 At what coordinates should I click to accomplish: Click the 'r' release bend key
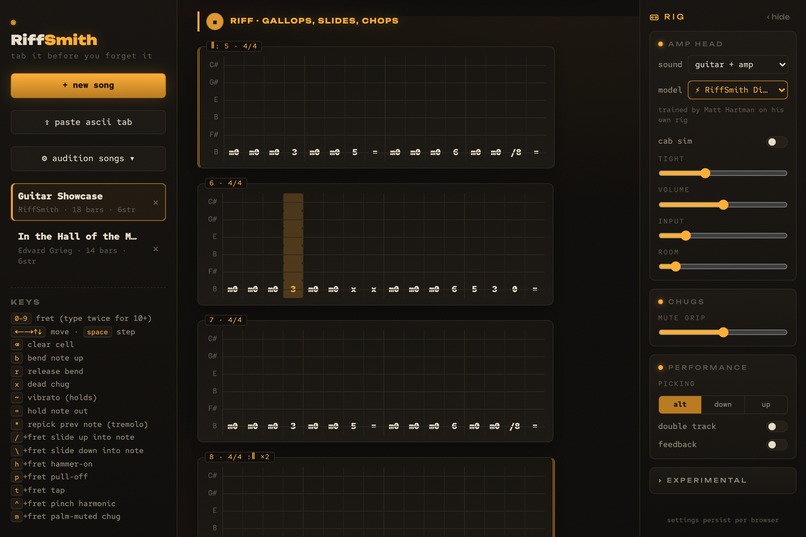pos(17,371)
